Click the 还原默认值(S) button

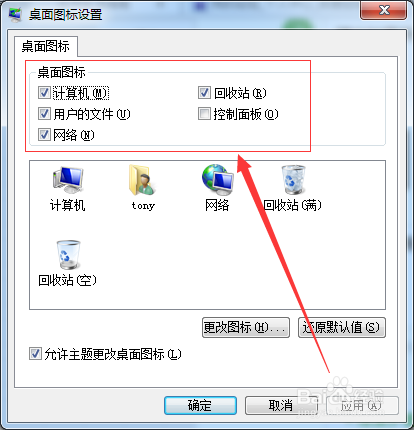(x=342, y=327)
